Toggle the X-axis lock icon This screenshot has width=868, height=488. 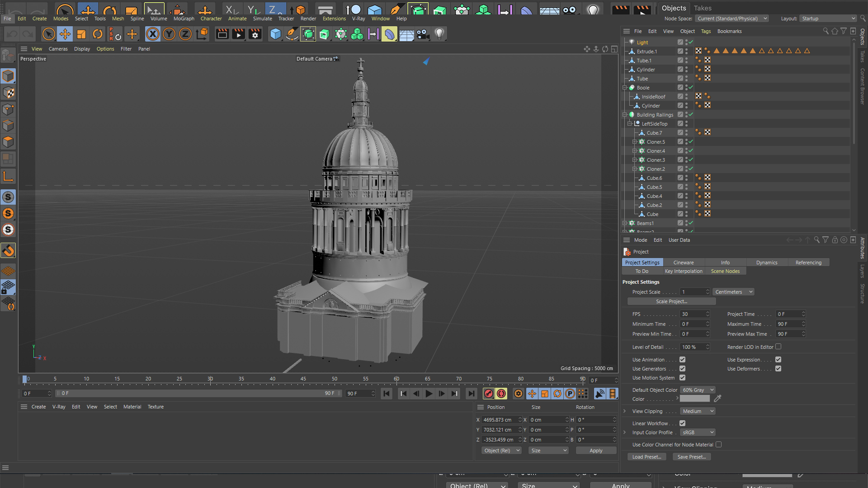click(x=153, y=34)
